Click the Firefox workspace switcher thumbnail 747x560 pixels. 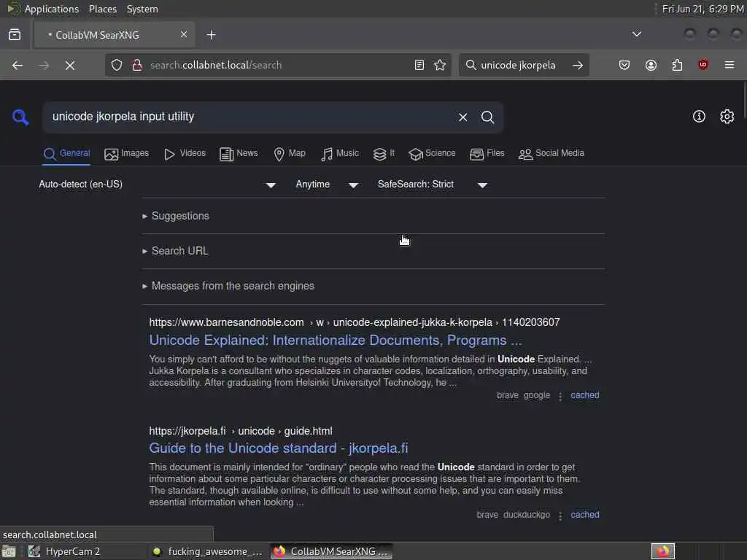point(663,551)
